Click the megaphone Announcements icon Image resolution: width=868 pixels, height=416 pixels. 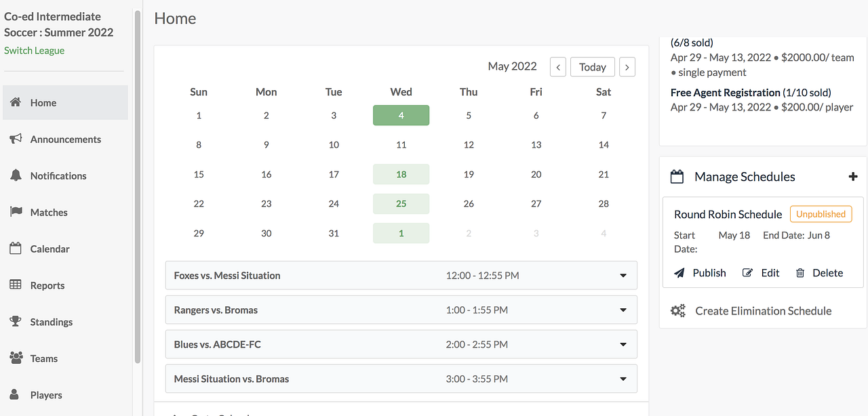(16, 139)
